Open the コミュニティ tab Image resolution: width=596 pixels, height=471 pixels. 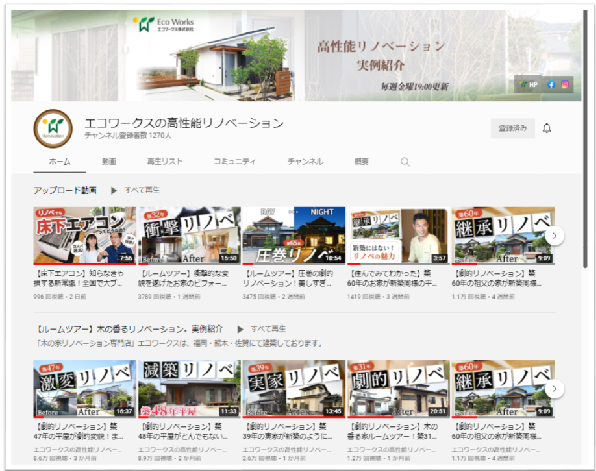tap(235, 162)
